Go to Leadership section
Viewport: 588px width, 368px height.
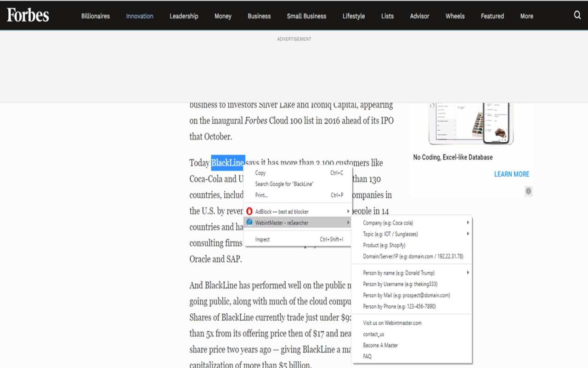click(x=184, y=16)
